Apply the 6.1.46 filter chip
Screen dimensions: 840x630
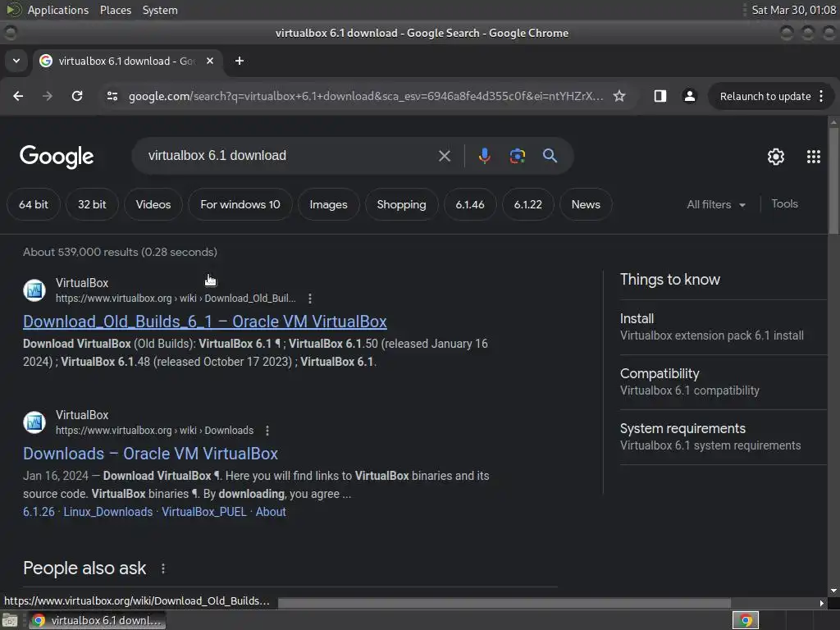tap(470, 204)
